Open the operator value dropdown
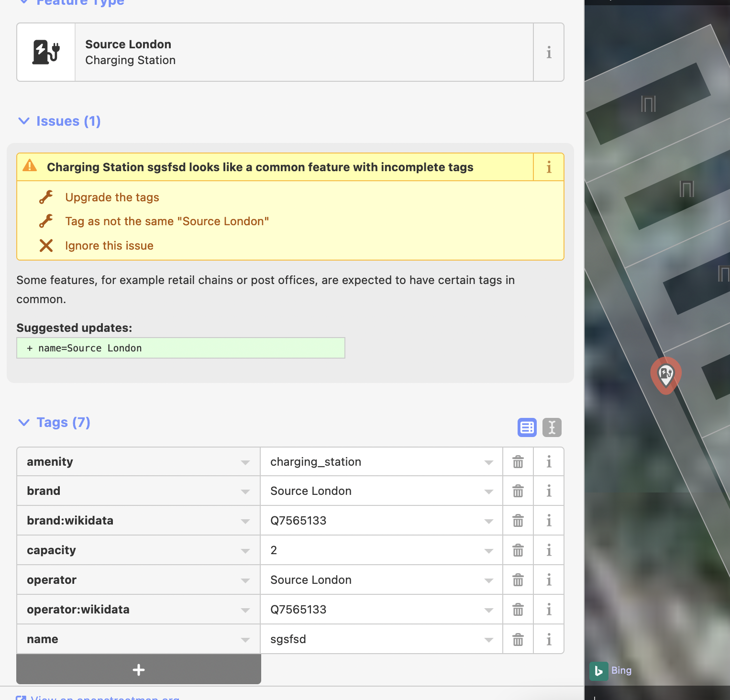 [x=488, y=580]
